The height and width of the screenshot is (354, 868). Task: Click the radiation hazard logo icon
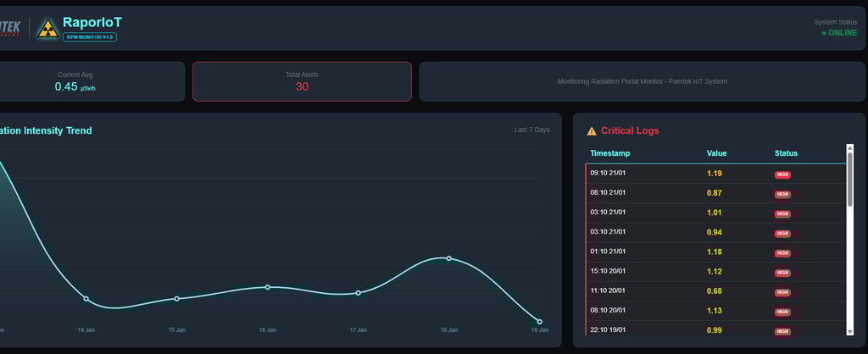48,28
